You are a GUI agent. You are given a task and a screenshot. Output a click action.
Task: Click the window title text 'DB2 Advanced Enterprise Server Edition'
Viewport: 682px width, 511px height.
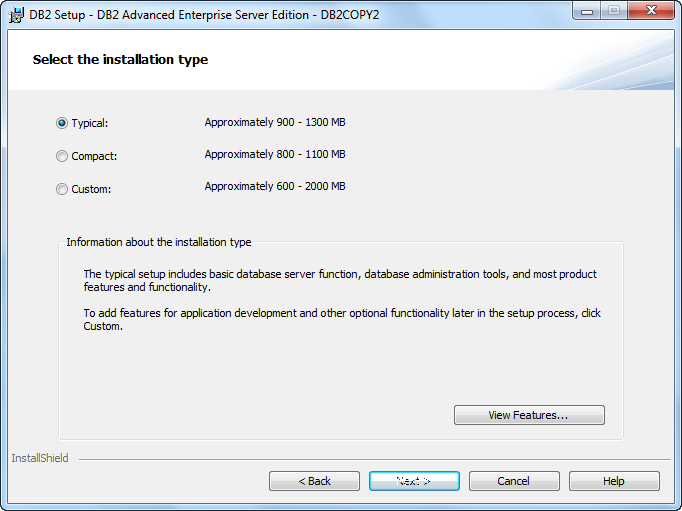203,15
